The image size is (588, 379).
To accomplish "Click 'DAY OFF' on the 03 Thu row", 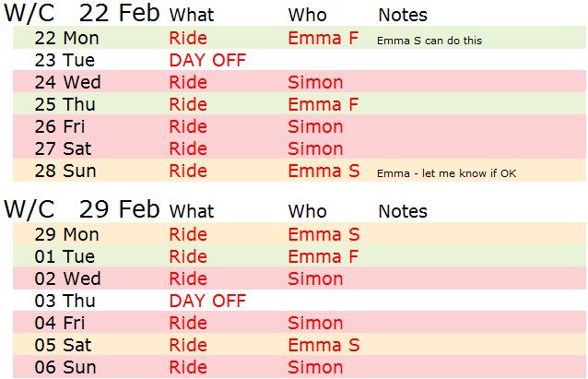I will point(207,301).
